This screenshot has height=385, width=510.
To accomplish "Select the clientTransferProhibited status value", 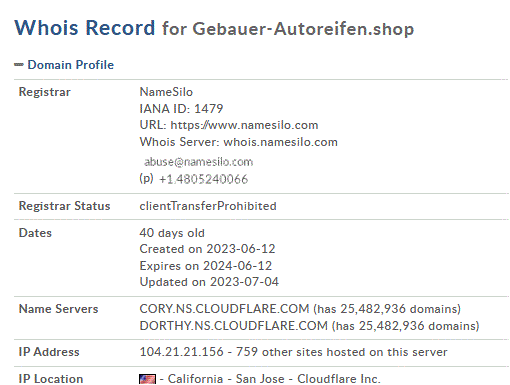I will click(x=208, y=206).
